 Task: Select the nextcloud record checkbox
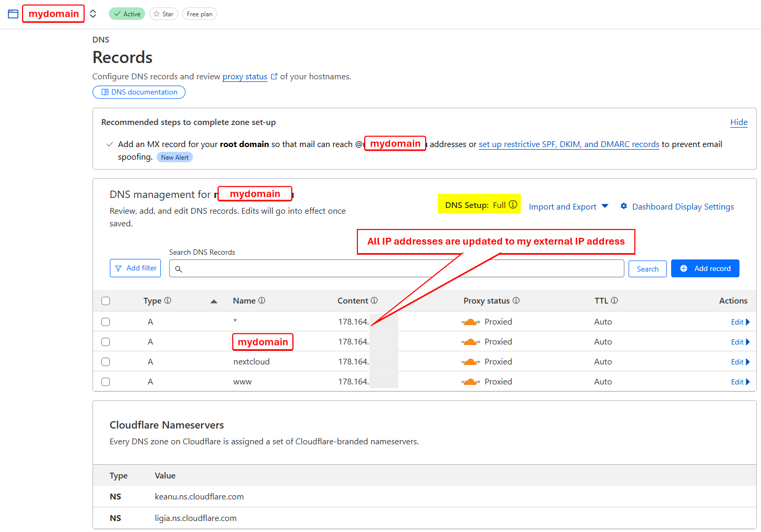(106, 362)
